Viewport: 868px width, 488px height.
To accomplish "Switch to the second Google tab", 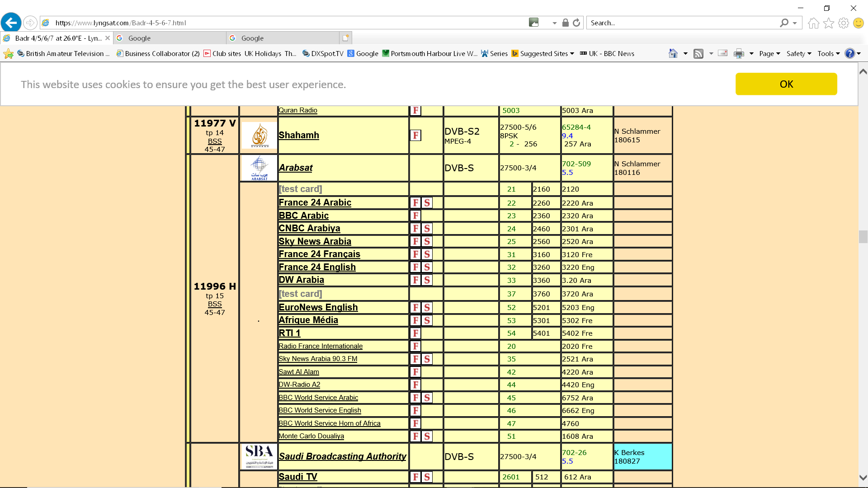I will tap(283, 38).
